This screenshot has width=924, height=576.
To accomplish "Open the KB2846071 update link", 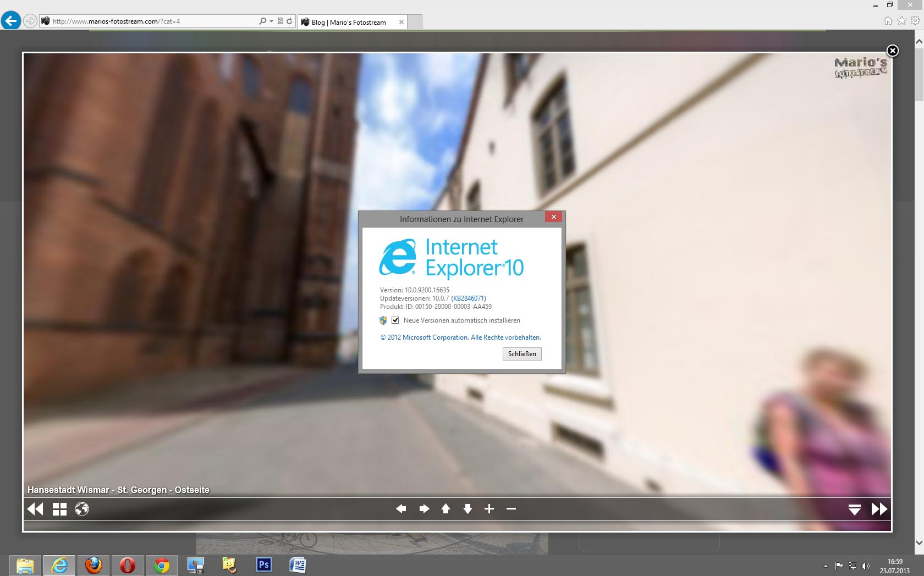I will [469, 298].
